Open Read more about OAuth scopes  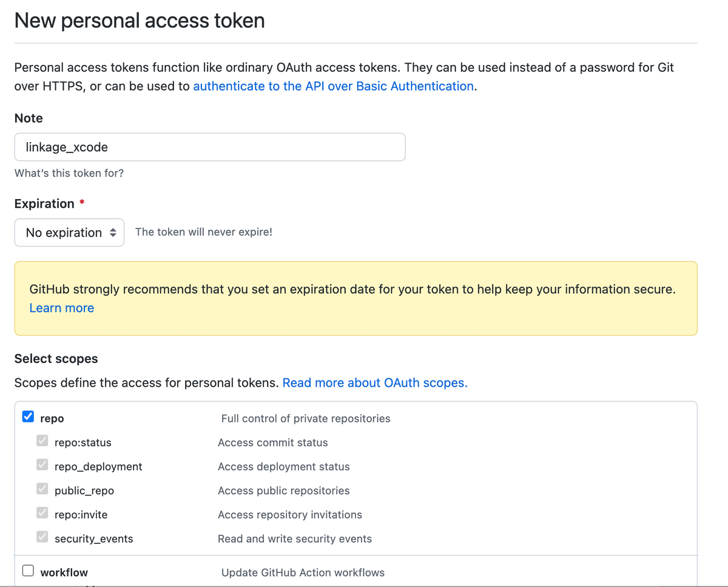pos(375,383)
